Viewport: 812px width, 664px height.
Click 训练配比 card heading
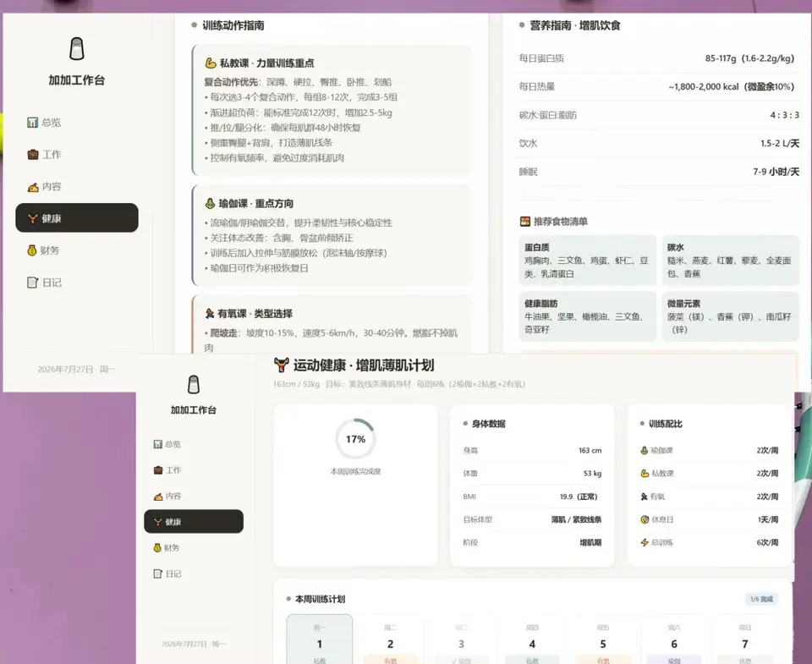click(x=666, y=424)
